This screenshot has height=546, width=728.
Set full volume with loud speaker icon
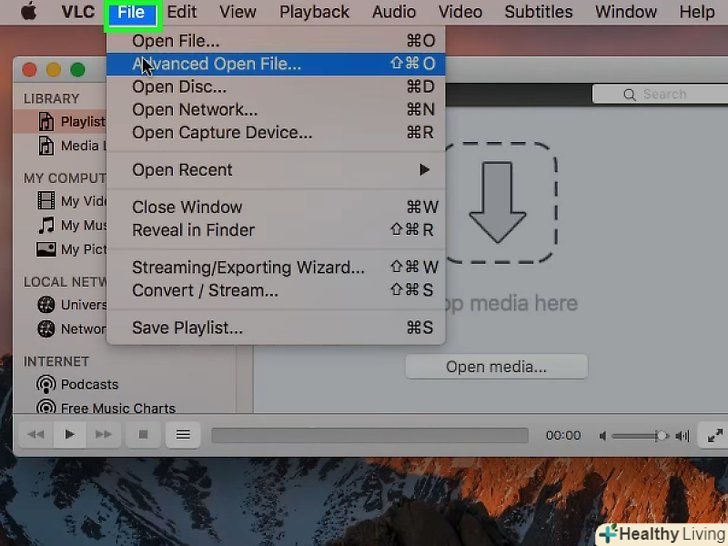pyautogui.click(x=682, y=436)
